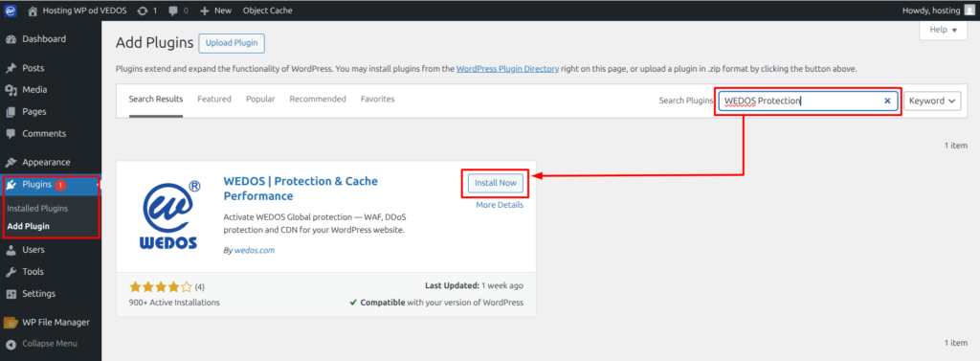Click the WP File Manager menu label
The image size is (980, 361).
56,322
